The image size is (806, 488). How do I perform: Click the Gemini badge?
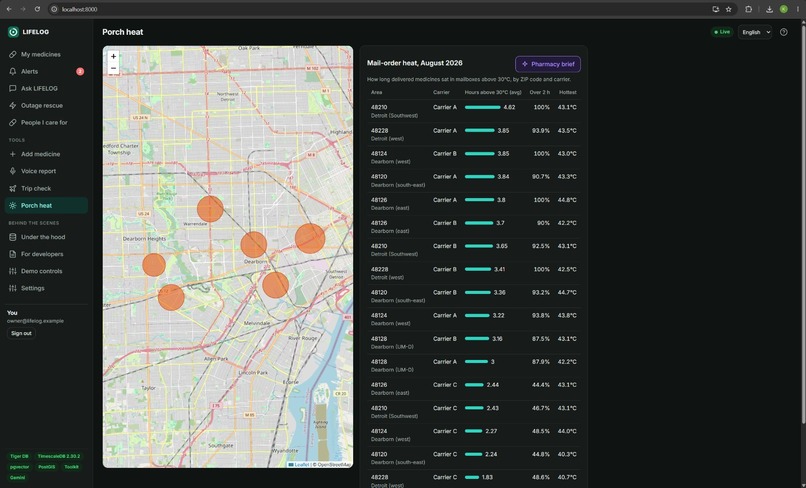[17, 478]
